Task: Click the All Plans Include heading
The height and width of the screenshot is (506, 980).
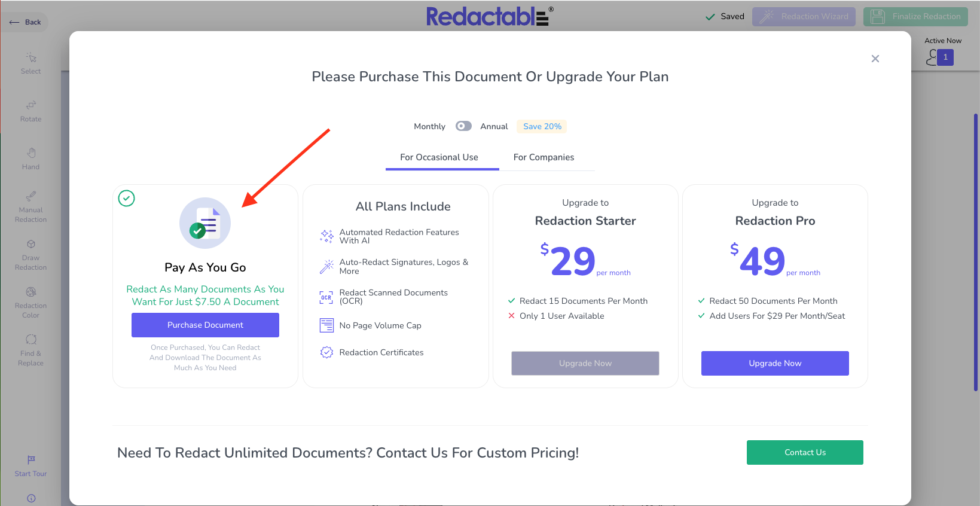Action: tap(403, 206)
